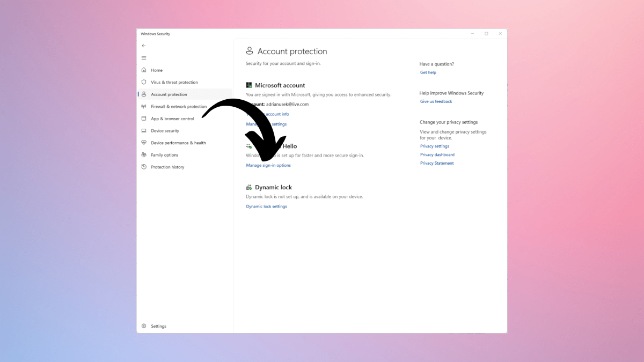644x362 pixels.
Task: Click the Microsoft account logo icon
Action: point(249,85)
